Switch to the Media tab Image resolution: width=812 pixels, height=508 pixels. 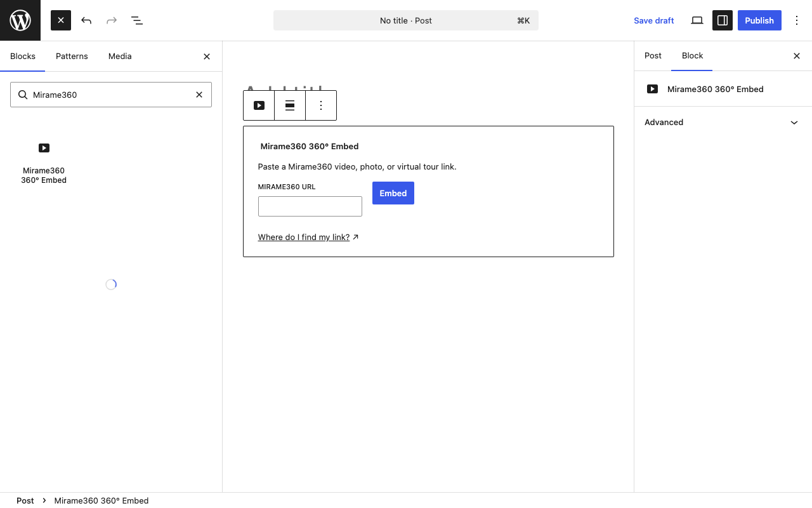(120, 56)
